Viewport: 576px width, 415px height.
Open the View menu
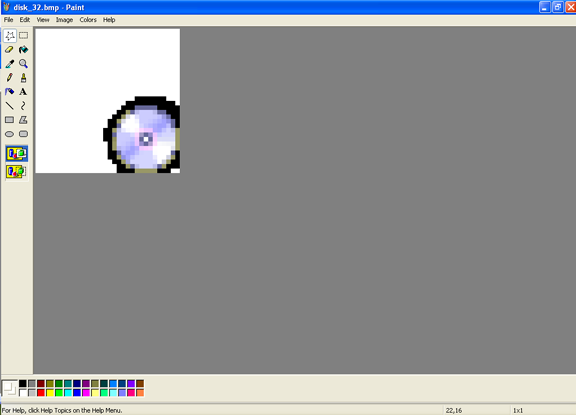[x=43, y=20]
